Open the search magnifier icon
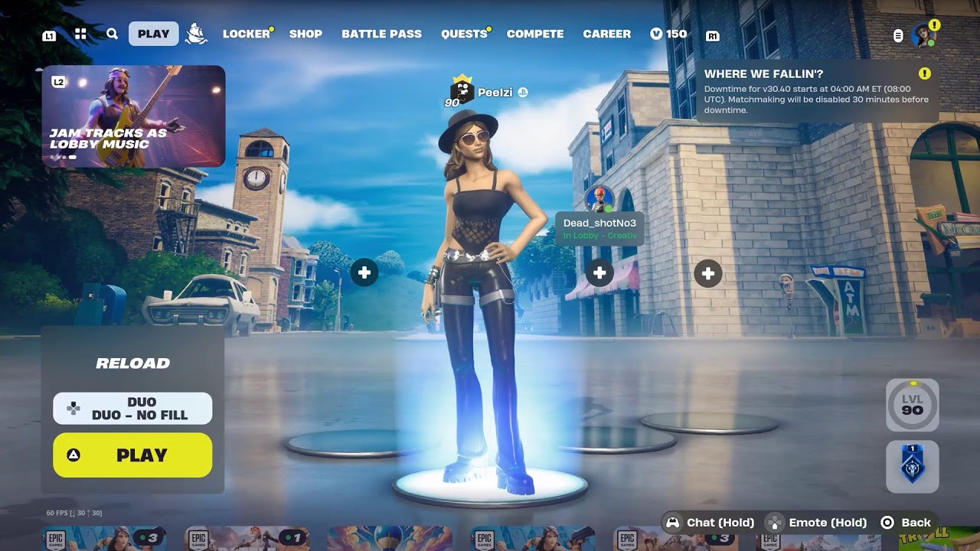 point(113,34)
